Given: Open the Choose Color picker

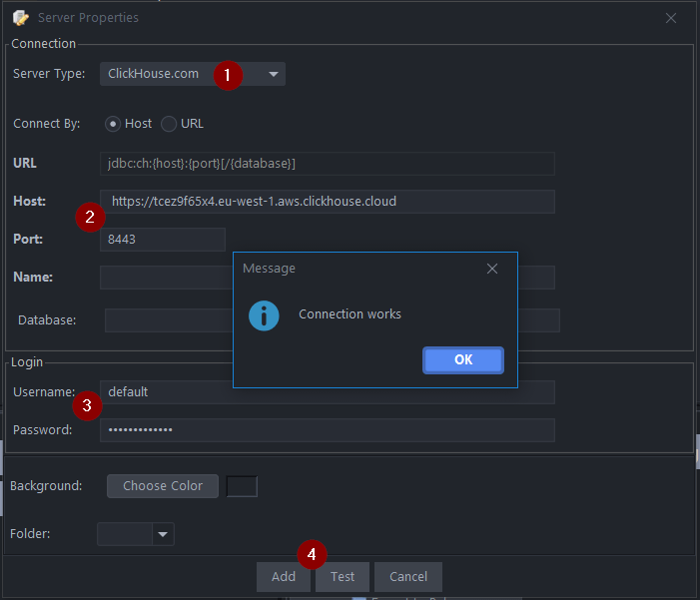Looking at the screenshot, I should [x=163, y=486].
